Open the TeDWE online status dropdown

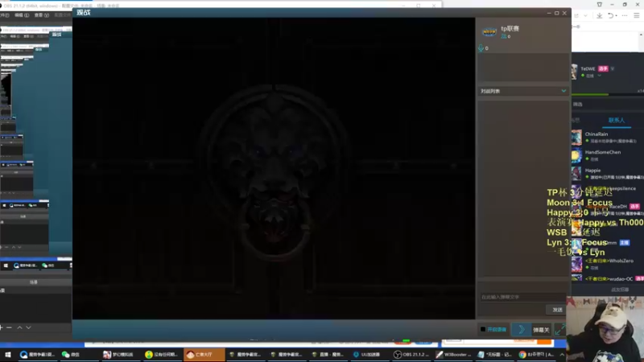pos(599,76)
